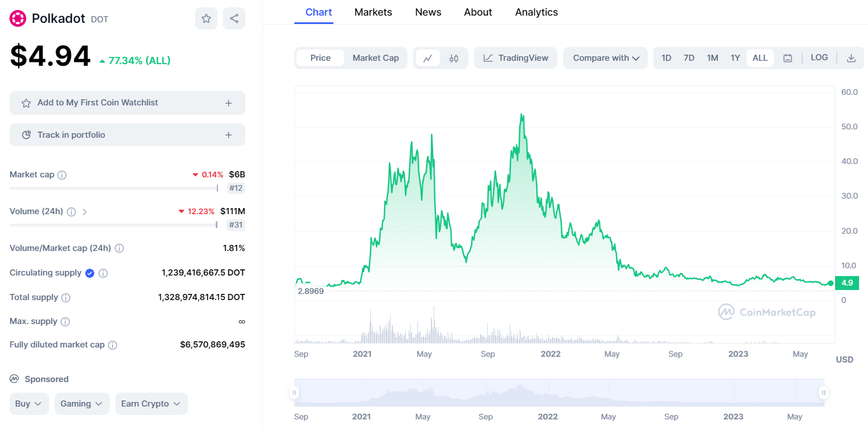Click the 1.81% volume ratio value
The image size is (868, 430).
pyautogui.click(x=234, y=248)
